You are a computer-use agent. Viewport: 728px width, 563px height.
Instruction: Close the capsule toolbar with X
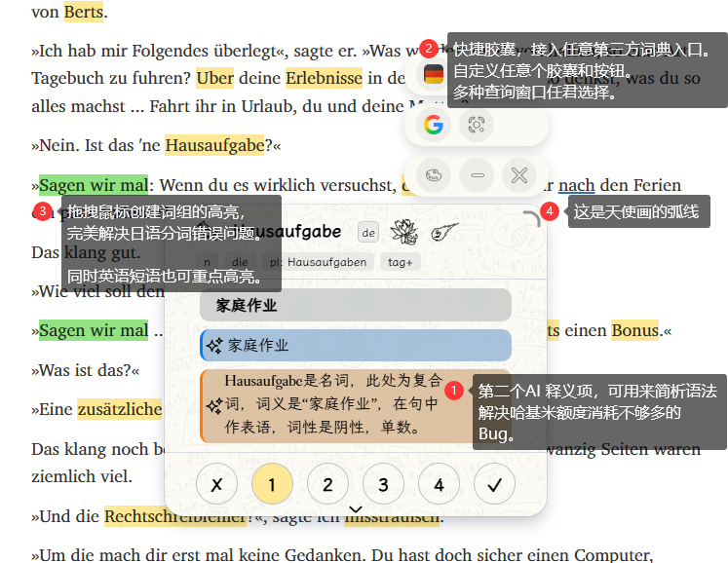click(519, 176)
